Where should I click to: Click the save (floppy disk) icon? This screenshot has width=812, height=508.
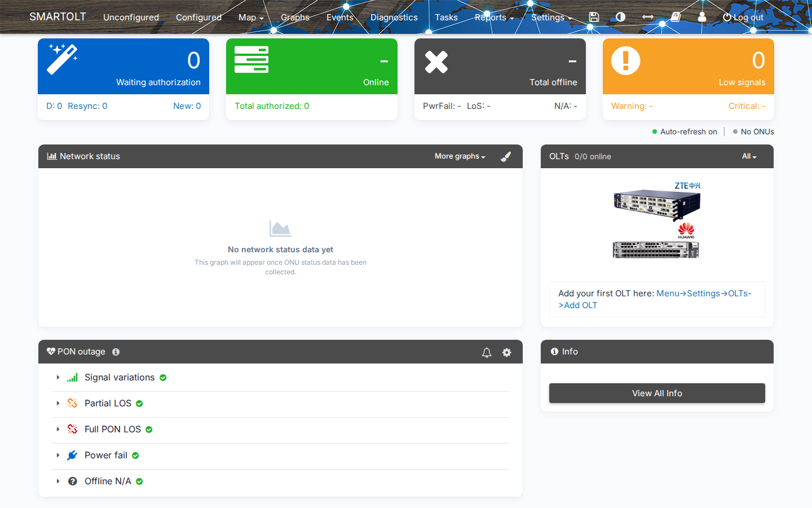click(594, 17)
